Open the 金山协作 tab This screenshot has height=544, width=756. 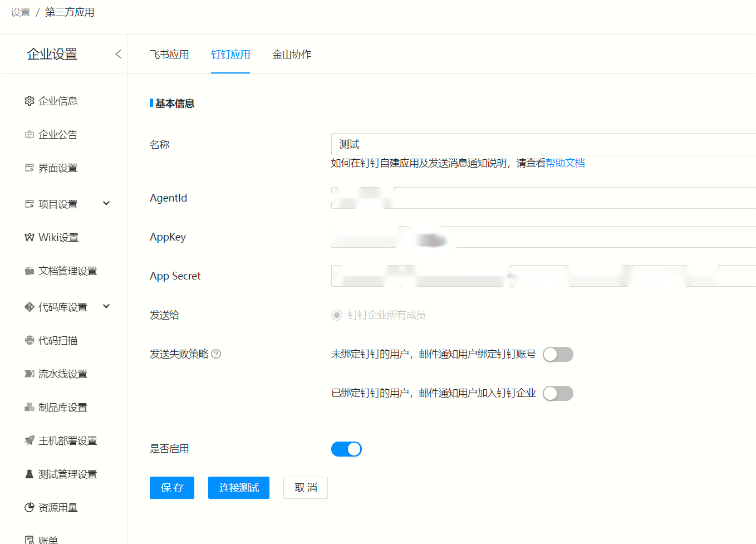(x=292, y=55)
